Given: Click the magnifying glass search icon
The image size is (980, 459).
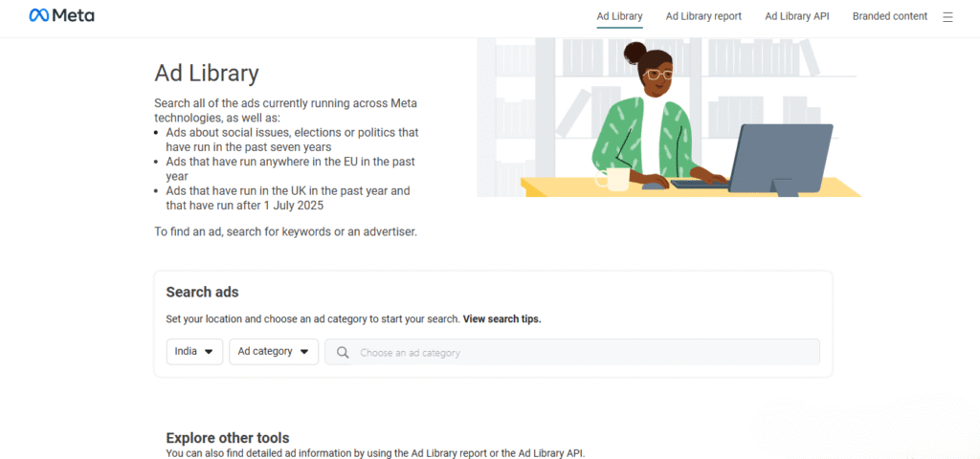Looking at the screenshot, I should click(343, 352).
